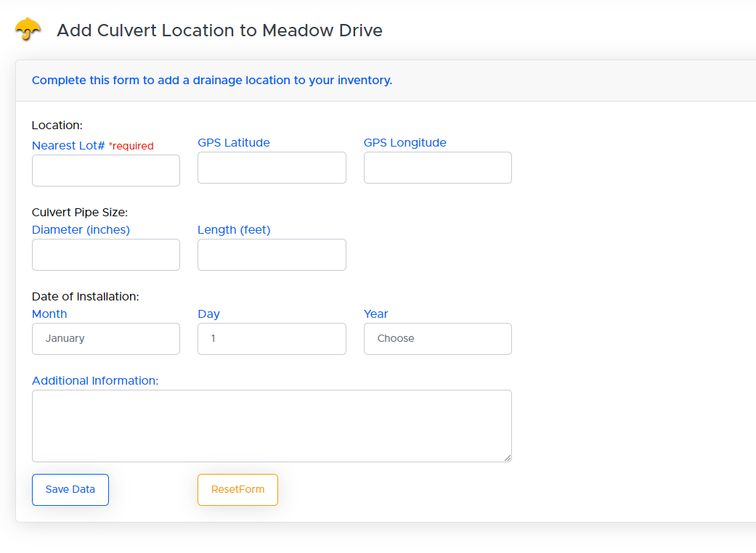Click the orange ResetForm button
Viewport: 756px width, 553px height.
point(237,490)
